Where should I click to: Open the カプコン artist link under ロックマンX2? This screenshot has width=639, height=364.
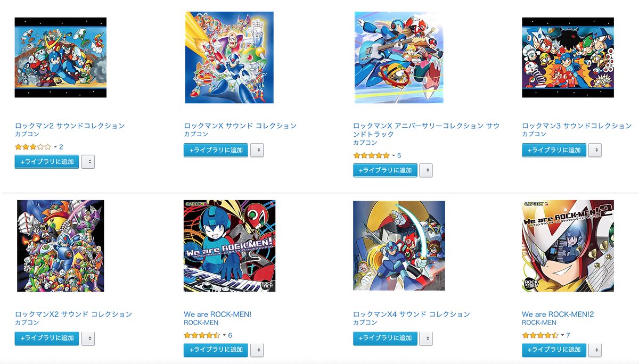[x=27, y=322]
